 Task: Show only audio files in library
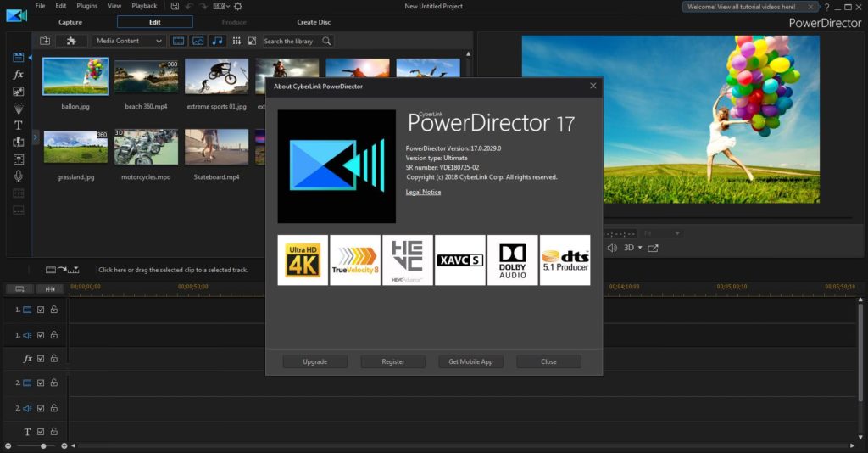click(x=217, y=41)
